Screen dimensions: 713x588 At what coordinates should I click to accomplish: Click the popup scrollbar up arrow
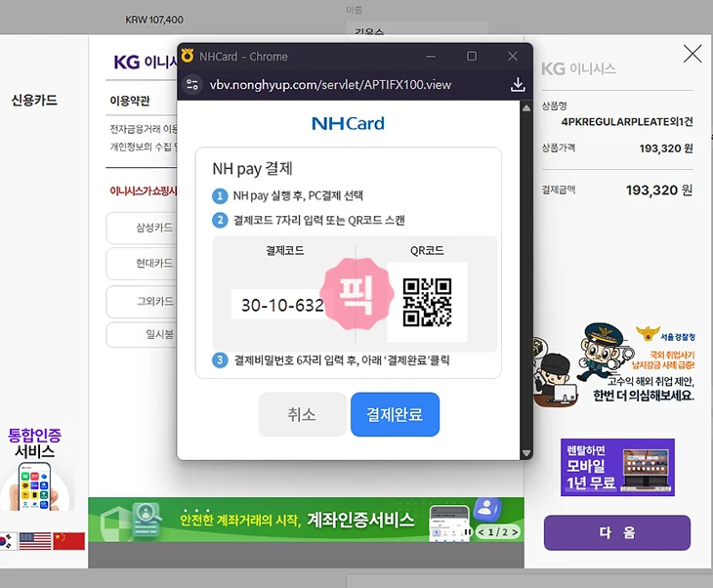click(526, 108)
